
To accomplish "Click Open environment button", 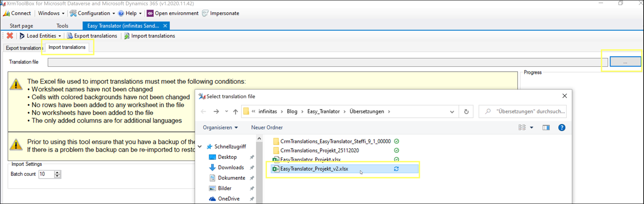I will coord(172,13).
